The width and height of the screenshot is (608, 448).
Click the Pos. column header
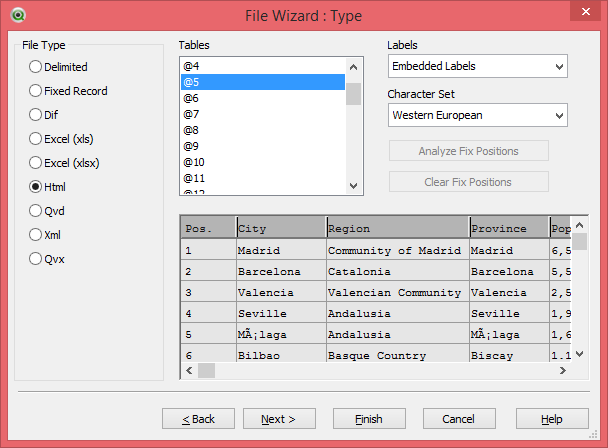209,228
